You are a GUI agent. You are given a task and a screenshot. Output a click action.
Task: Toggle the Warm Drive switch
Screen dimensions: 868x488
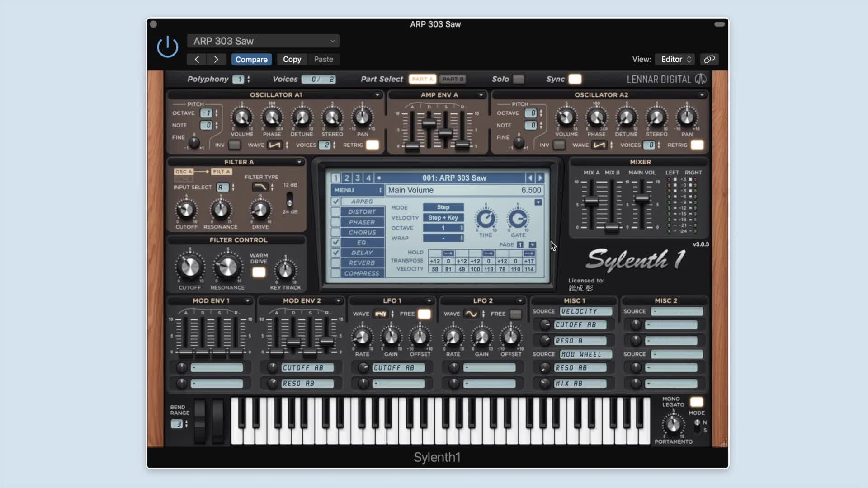(259, 272)
